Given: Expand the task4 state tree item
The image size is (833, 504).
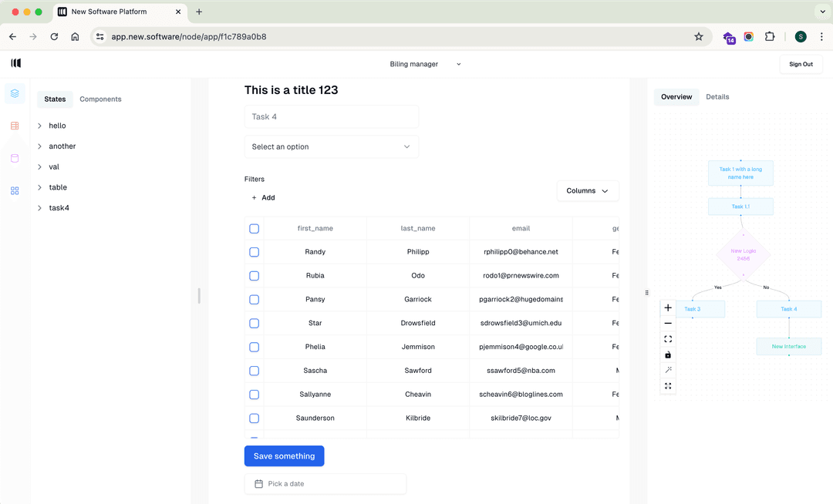Looking at the screenshot, I should point(40,208).
